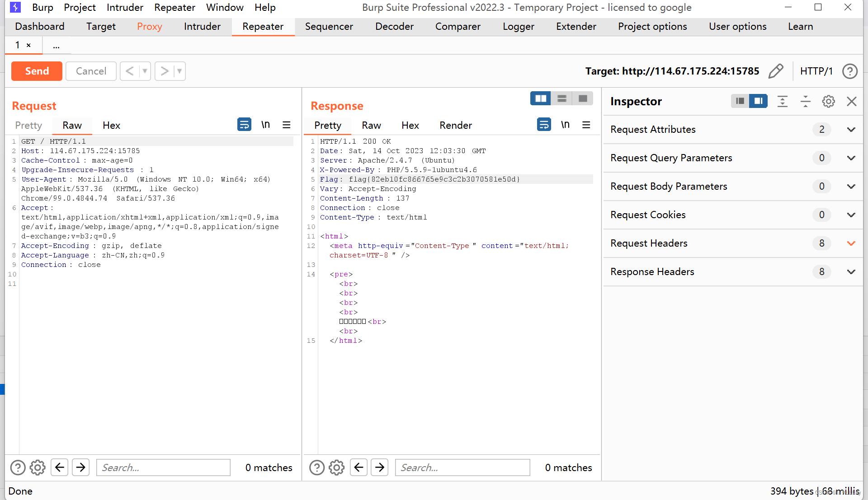Go forward to next request in history
Screen dimensions: 868x500
(x=164, y=71)
